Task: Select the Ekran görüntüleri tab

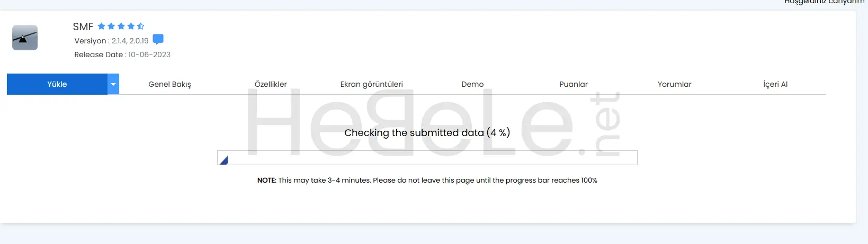Action: coord(371,84)
